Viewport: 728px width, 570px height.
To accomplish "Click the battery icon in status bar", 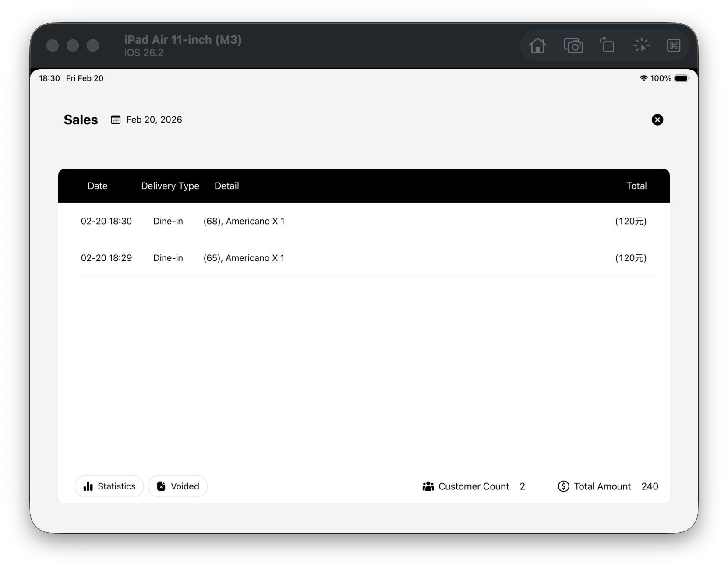I will [682, 78].
